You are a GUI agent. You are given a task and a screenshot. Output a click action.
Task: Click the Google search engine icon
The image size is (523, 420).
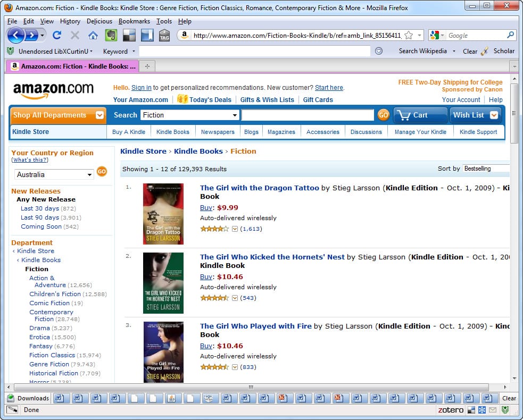click(x=434, y=35)
